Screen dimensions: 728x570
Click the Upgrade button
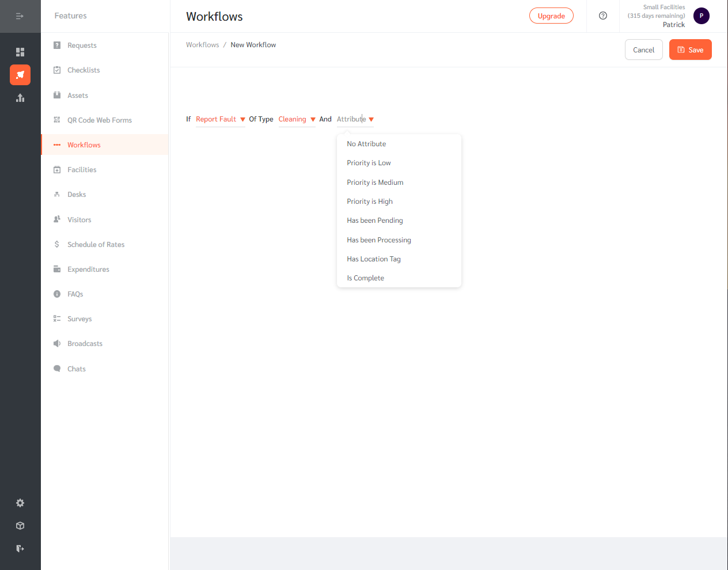click(x=551, y=16)
